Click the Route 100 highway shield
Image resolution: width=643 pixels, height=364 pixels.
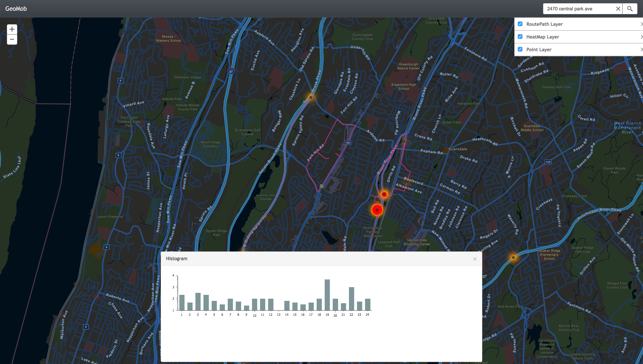click(x=347, y=142)
